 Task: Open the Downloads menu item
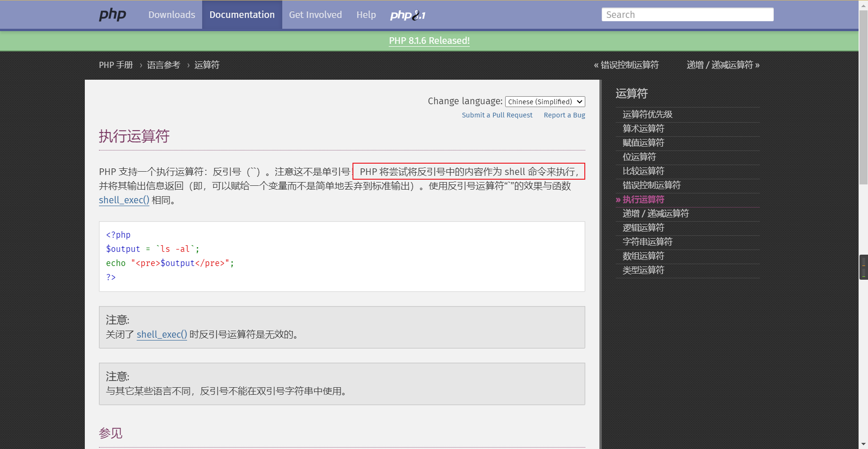click(172, 15)
